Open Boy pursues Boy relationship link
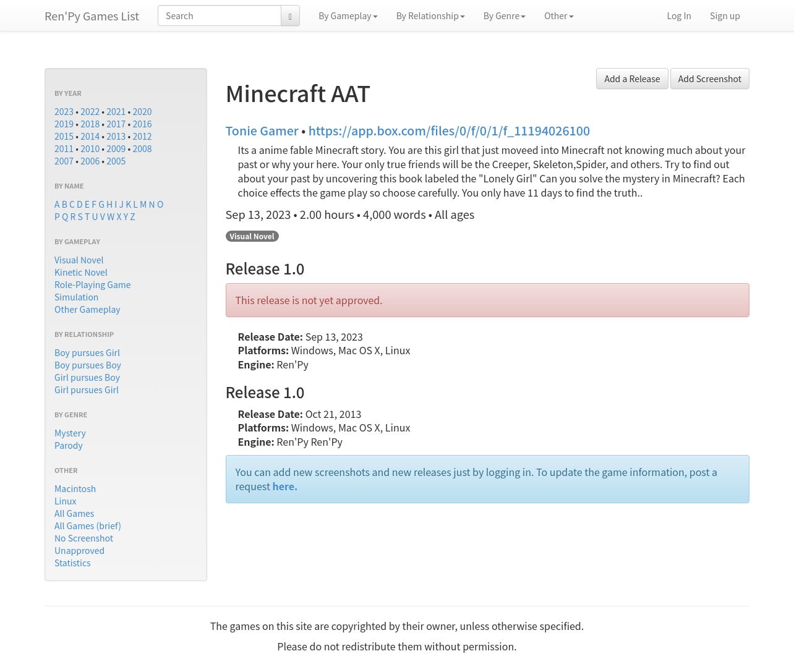794x672 pixels. tap(88, 365)
